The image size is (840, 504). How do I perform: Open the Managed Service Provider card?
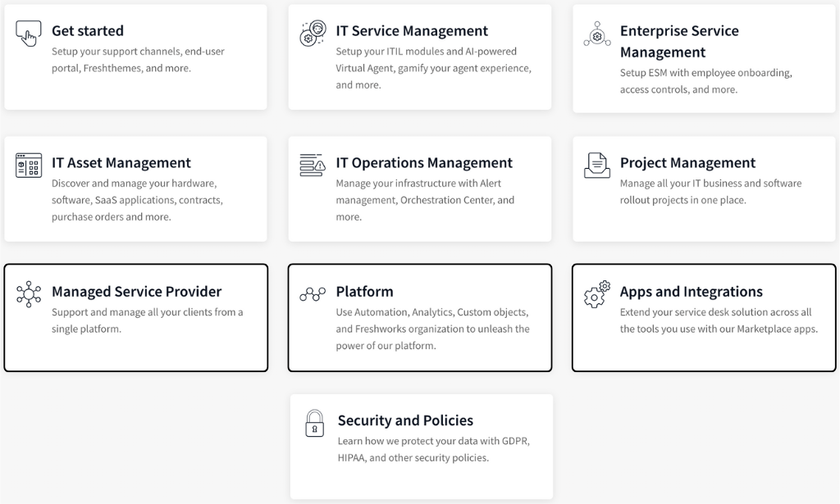click(135, 316)
